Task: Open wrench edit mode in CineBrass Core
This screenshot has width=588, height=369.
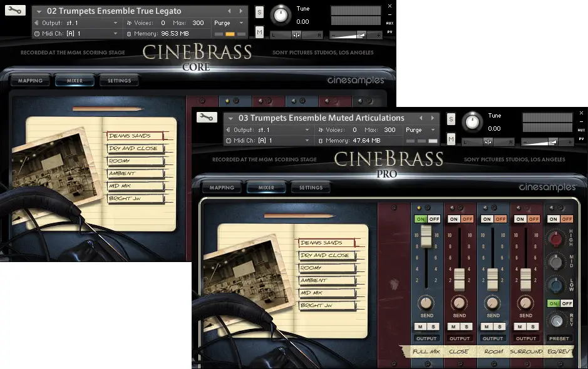Action: click(15, 10)
